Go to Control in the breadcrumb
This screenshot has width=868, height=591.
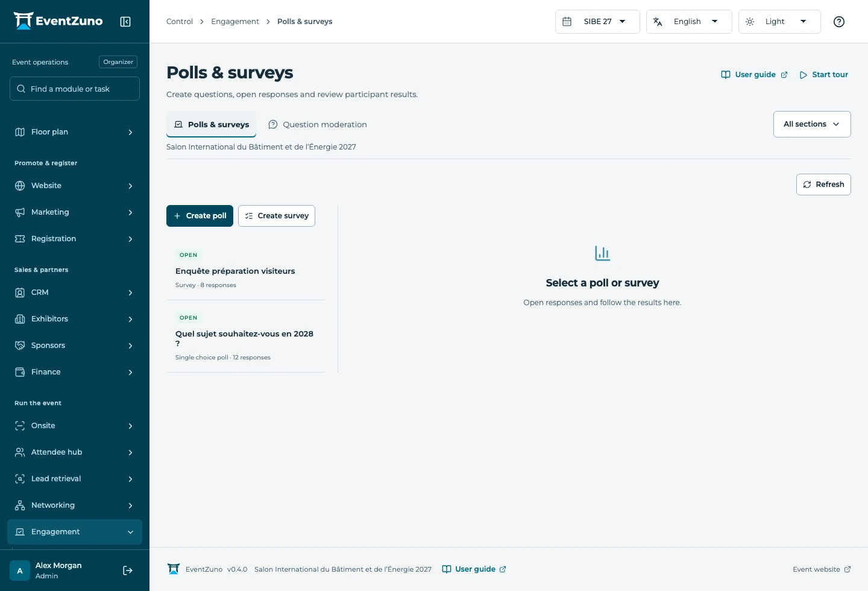[180, 22]
